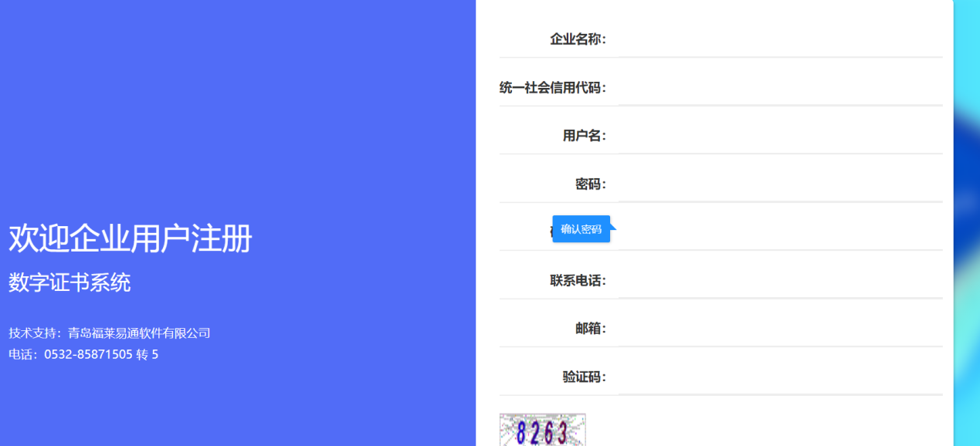Click the 企业名称 label text

[578, 39]
